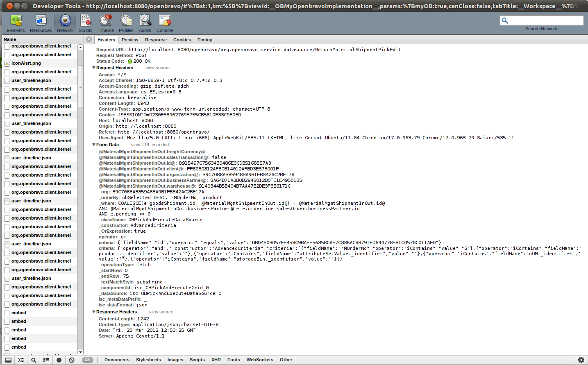Filter requests by Other
Viewport: 588px width, 365px height.
click(286, 360)
